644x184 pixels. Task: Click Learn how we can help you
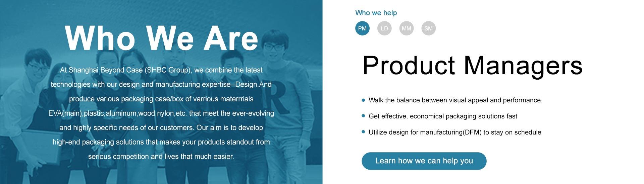tap(424, 161)
